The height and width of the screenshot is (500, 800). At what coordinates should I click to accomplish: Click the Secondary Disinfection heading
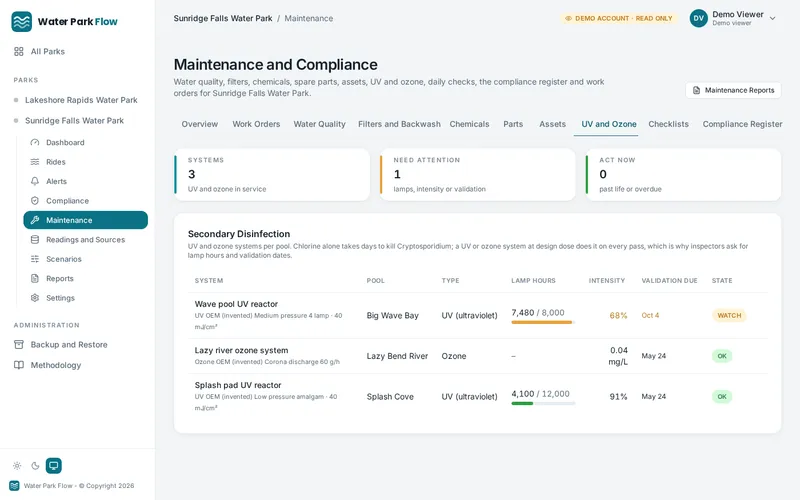click(239, 234)
